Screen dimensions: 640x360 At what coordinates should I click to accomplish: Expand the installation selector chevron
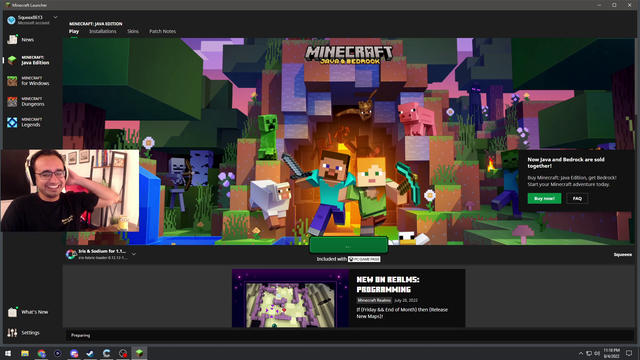tap(134, 254)
